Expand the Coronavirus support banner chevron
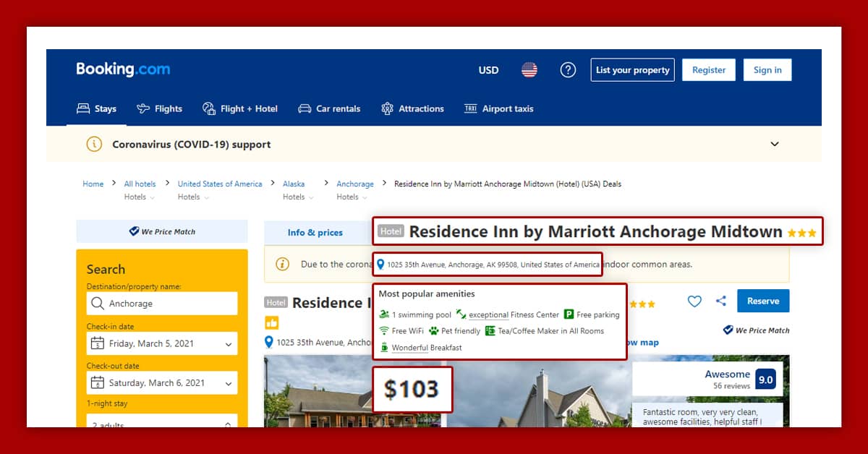 [775, 144]
